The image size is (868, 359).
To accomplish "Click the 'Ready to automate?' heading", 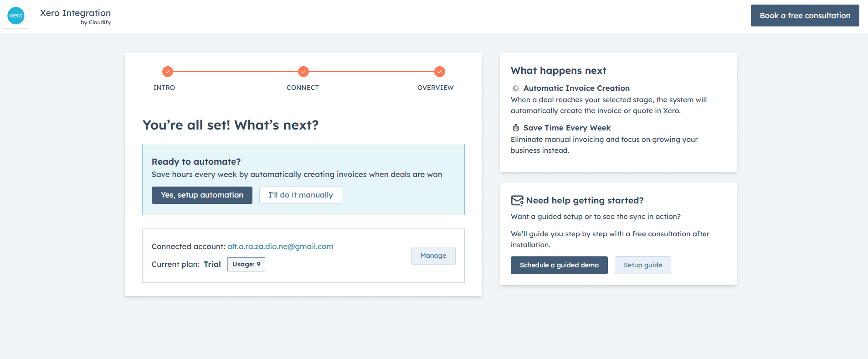I will pyautogui.click(x=196, y=161).
